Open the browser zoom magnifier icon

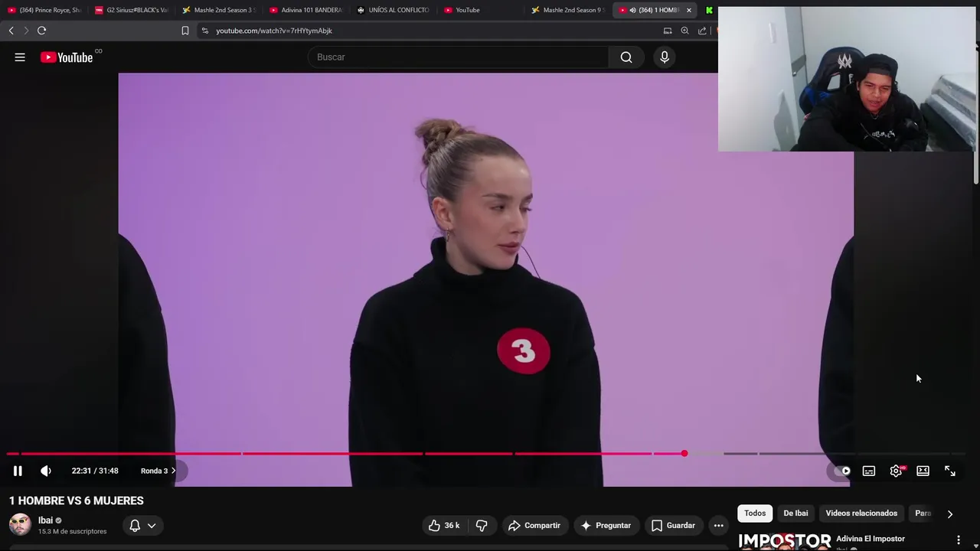(x=684, y=31)
